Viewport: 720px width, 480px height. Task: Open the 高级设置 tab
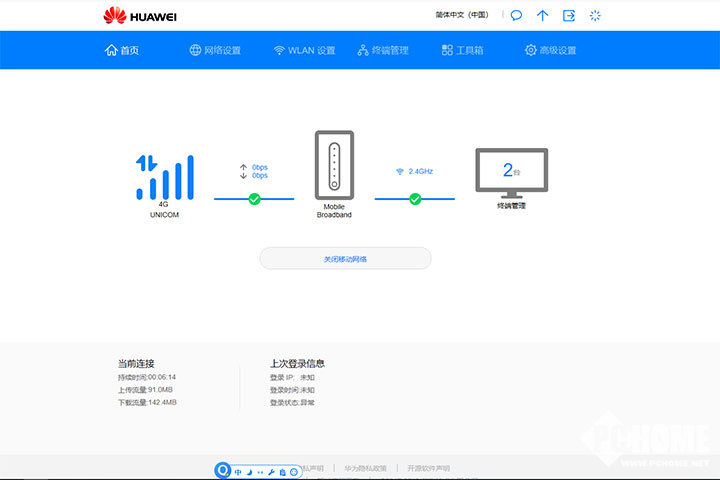[550, 50]
